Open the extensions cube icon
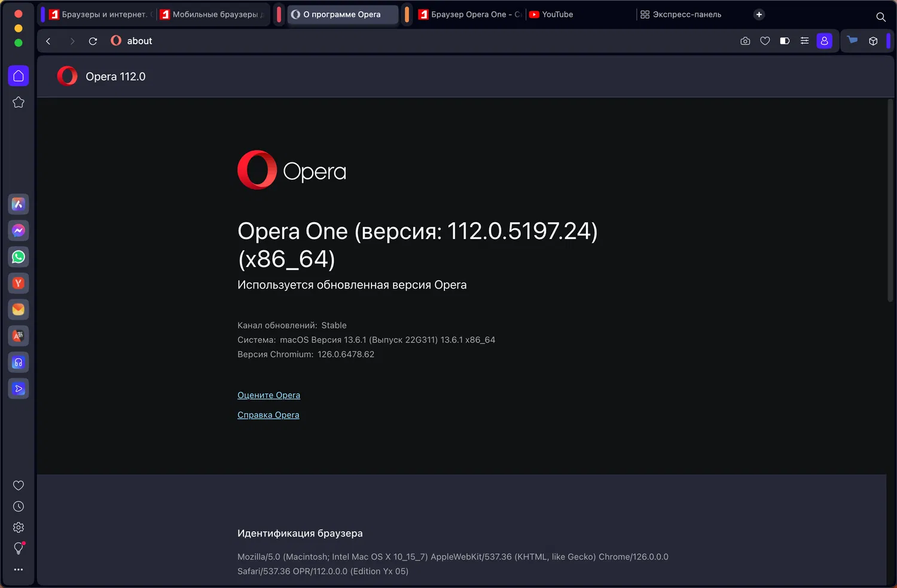897x588 pixels. pos(873,41)
